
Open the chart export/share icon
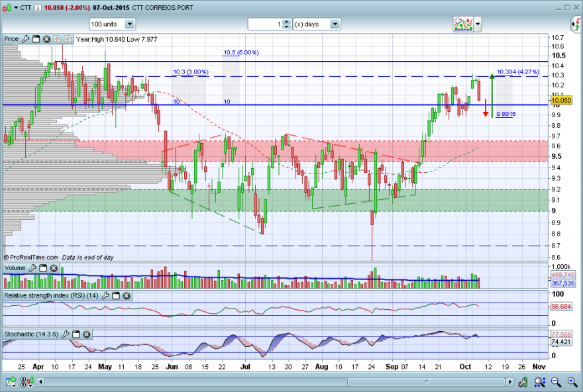[11, 381]
